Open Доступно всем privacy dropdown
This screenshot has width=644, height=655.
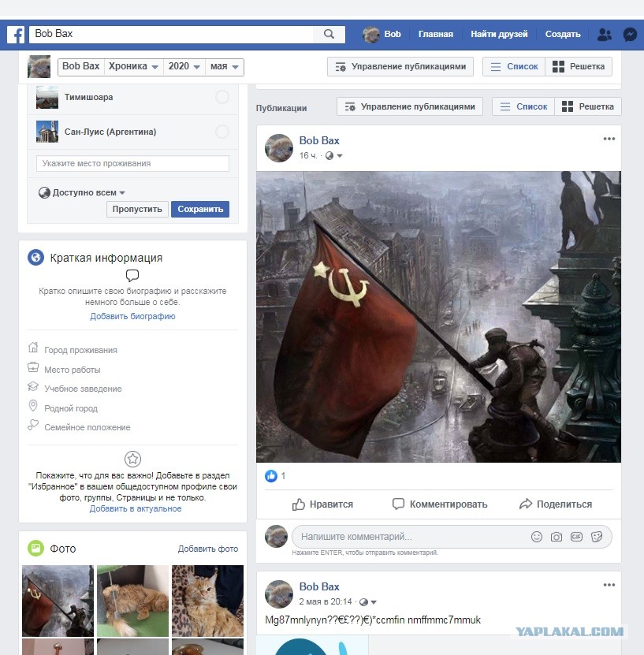tap(82, 192)
